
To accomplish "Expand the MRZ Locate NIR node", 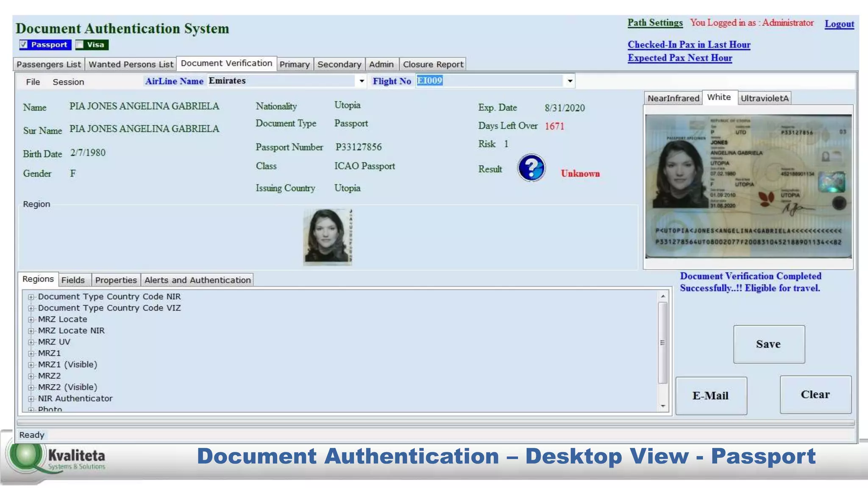I will 31,331.
